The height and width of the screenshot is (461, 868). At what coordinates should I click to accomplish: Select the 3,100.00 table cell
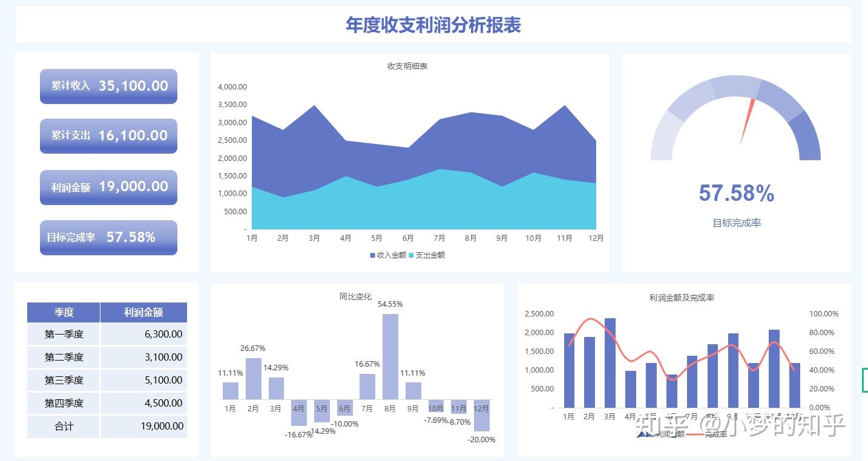[143, 357]
